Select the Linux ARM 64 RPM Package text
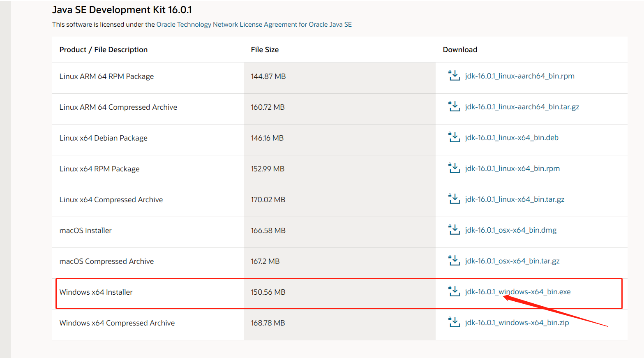Image resolution: width=644 pixels, height=358 pixels. coord(106,76)
